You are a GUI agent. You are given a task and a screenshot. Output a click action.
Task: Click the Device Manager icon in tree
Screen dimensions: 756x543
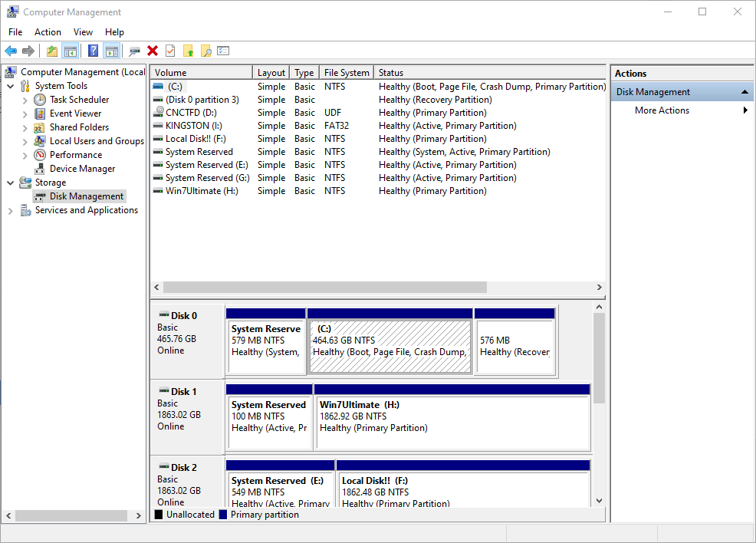40,169
